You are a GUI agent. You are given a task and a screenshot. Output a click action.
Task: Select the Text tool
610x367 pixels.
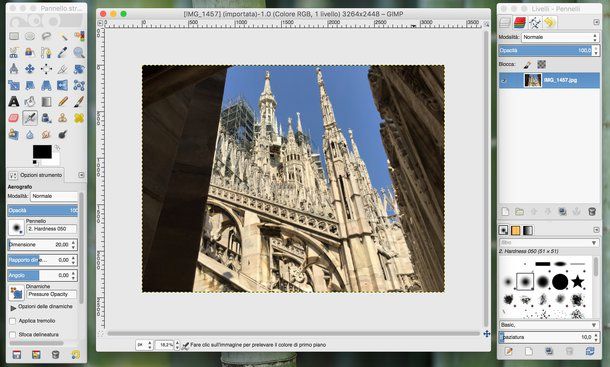14,102
